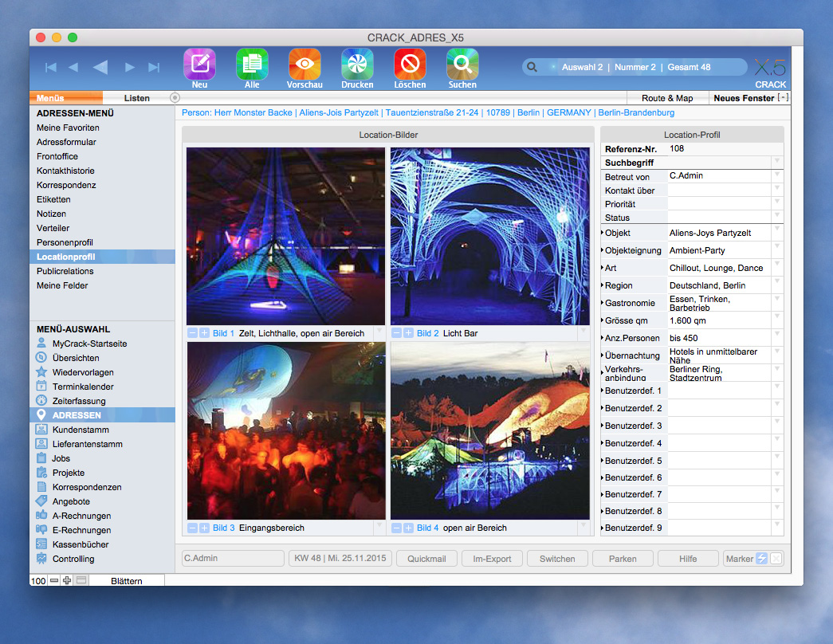Click the plus button beside Bild 1
The width and height of the screenshot is (833, 644).
tap(205, 333)
